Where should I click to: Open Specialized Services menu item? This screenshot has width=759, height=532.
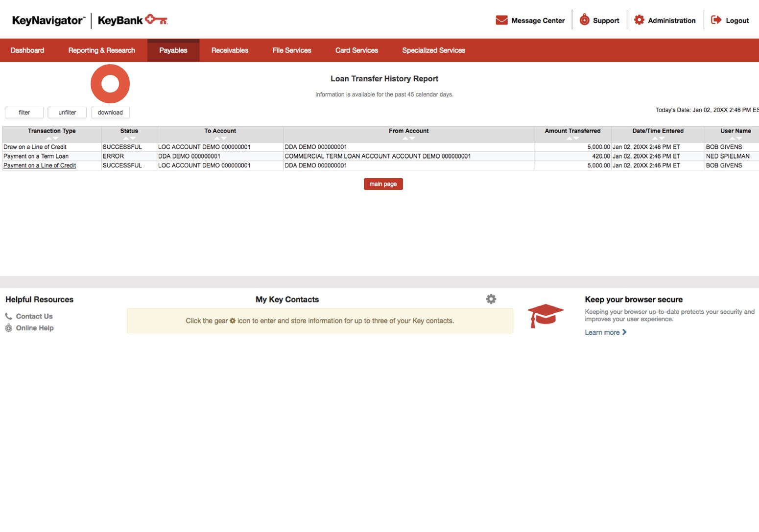[433, 50]
